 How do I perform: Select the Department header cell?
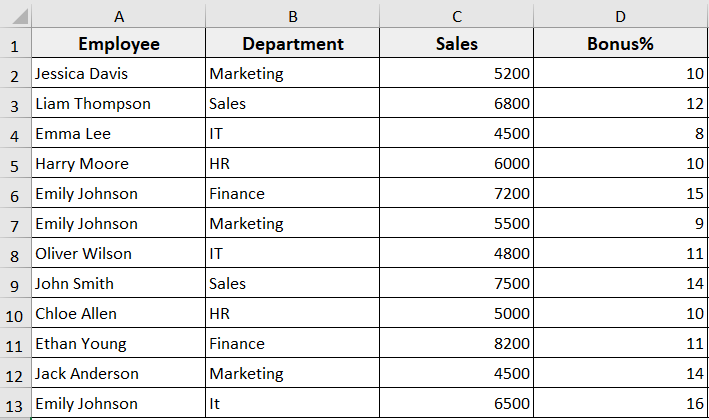pyautogui.click(x=292, y=44)
